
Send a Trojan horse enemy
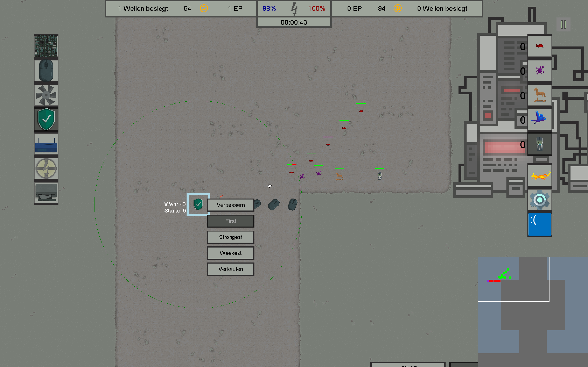pyautogui.click(x=539, y=95)
